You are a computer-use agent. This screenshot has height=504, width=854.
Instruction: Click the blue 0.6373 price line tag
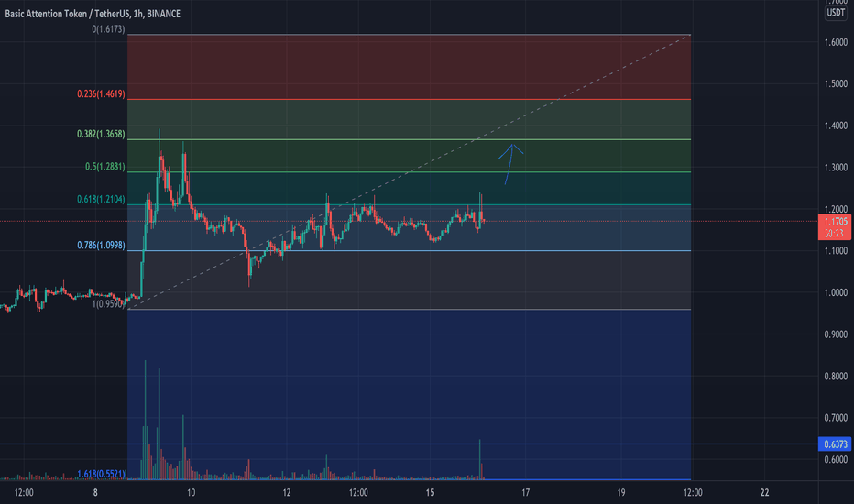[x=835, y=444]
